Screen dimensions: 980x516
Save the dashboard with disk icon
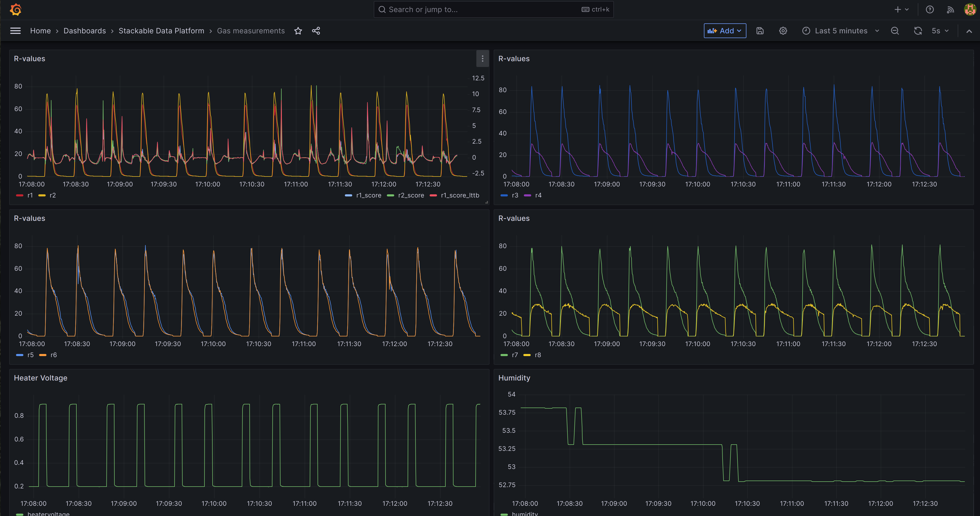(x=760, y=31)
